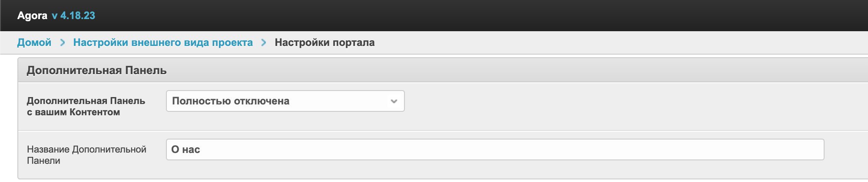Open the Полностью отключена dropdown
Image resolution: width=868 pixels, height=182 pixels.
[285, 101]
